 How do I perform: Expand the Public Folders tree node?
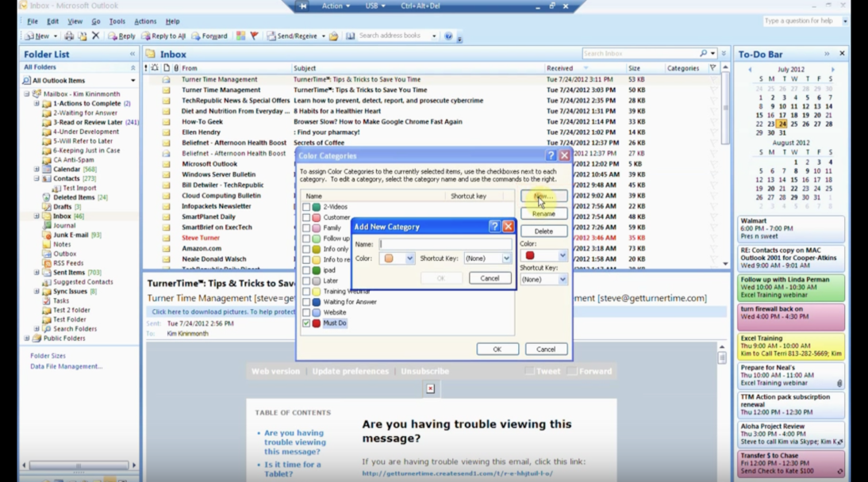[26, 339]
